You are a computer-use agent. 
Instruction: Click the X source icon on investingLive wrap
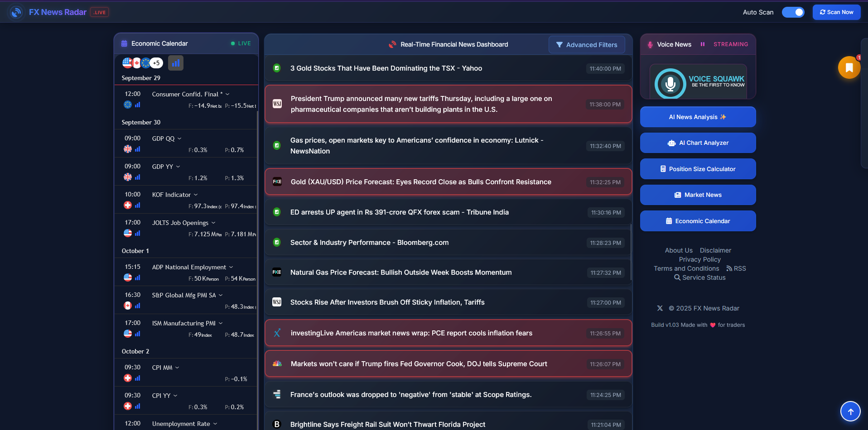coord(277,333)
